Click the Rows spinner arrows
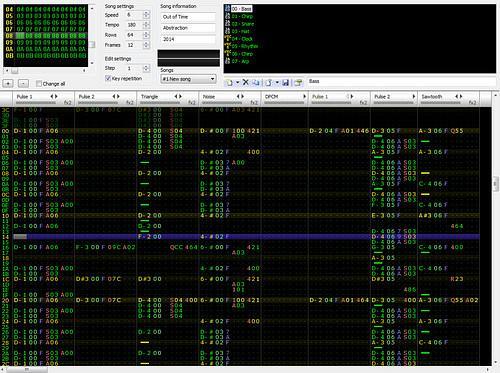This screenshot has height=373, width=500. [x=146, y=35]
